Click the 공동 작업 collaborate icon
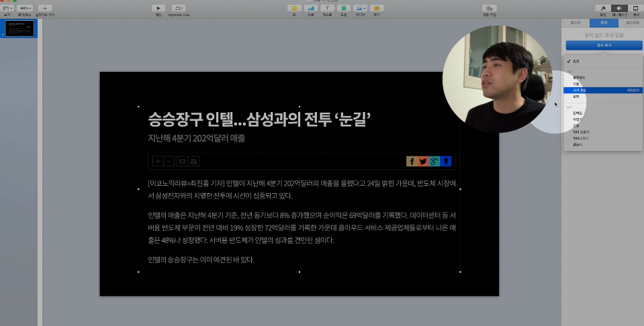This screenshot has height=326, width=644. point(489,8)
